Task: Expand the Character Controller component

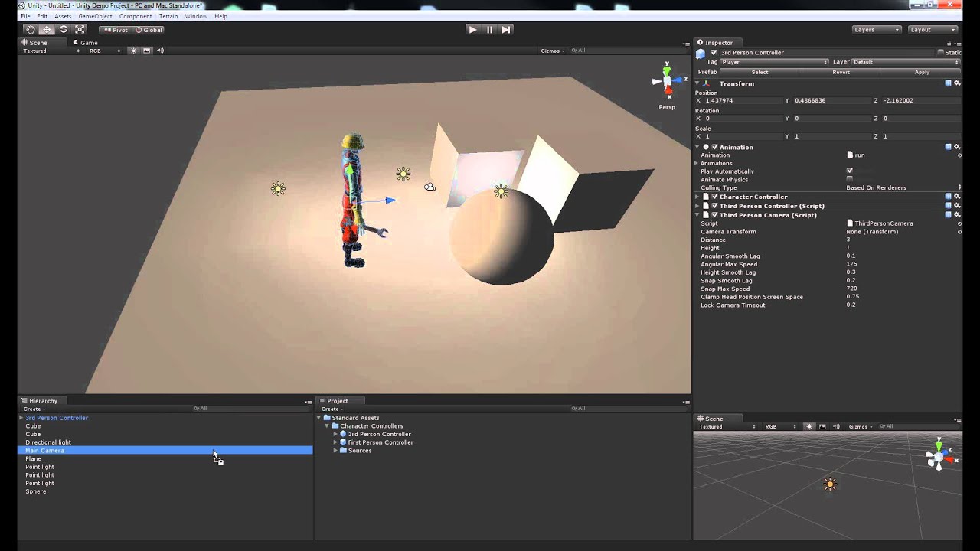Action: tap(697, 197)
